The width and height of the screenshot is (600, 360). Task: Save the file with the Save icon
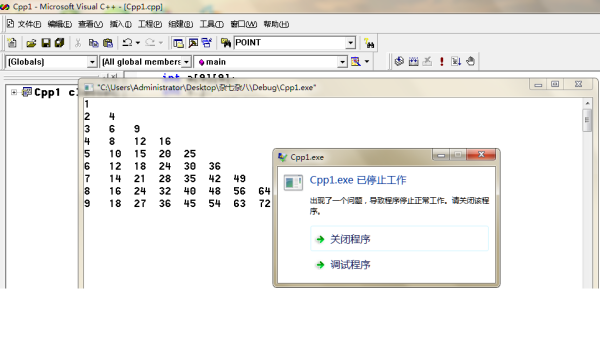(46, 43)
